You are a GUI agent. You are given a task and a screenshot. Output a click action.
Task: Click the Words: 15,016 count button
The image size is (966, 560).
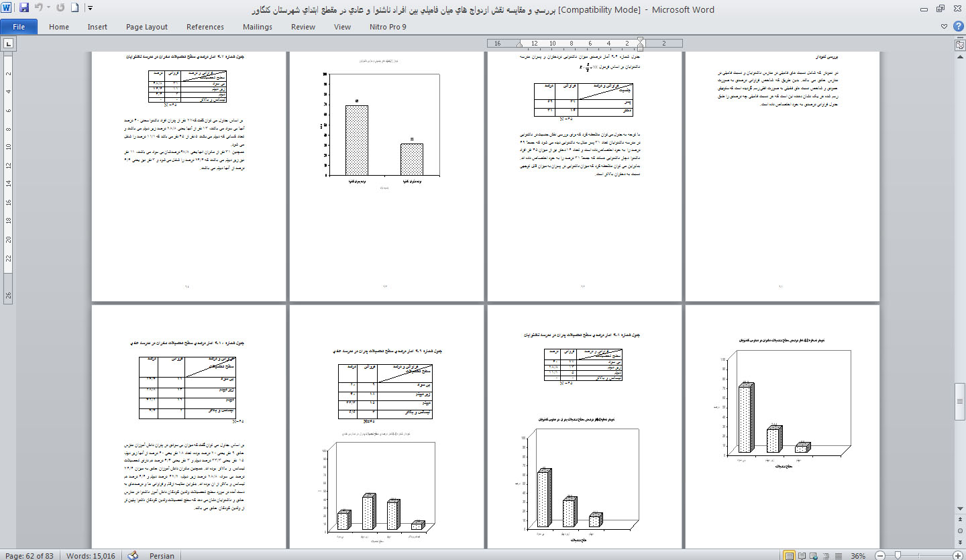coord(91,555)
